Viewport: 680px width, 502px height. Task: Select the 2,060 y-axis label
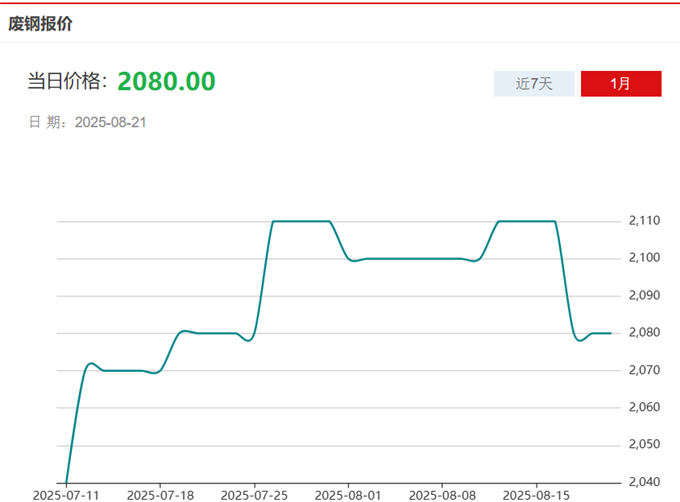point(645,407)
